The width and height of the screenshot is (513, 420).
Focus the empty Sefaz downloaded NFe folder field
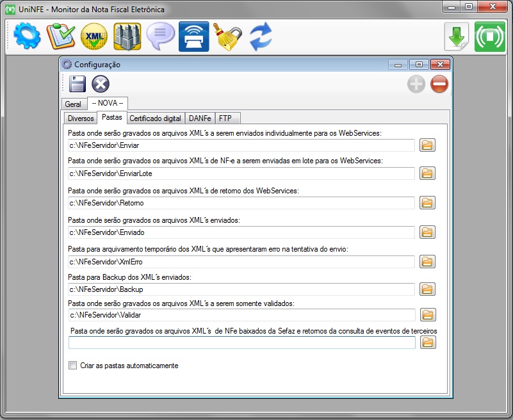(x=242, y=343)
